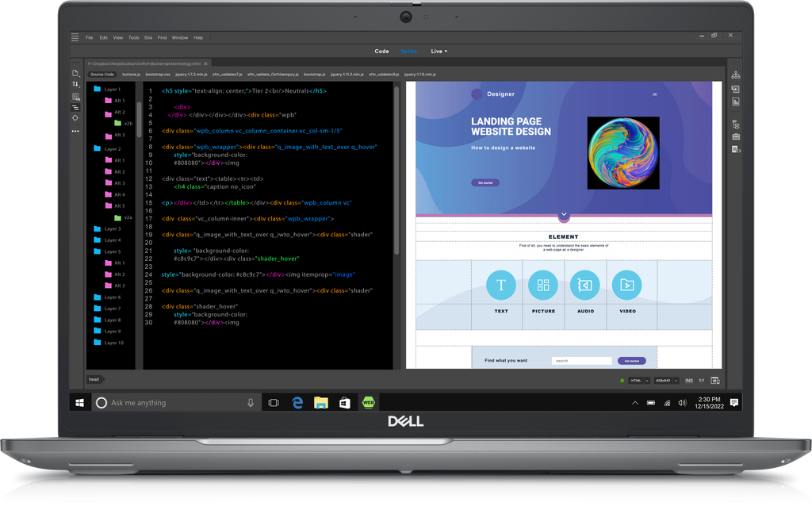The image size is (812, 506).
Task: Click the inspect document icon in left toolbar
Action: click(x=75, y=96)
